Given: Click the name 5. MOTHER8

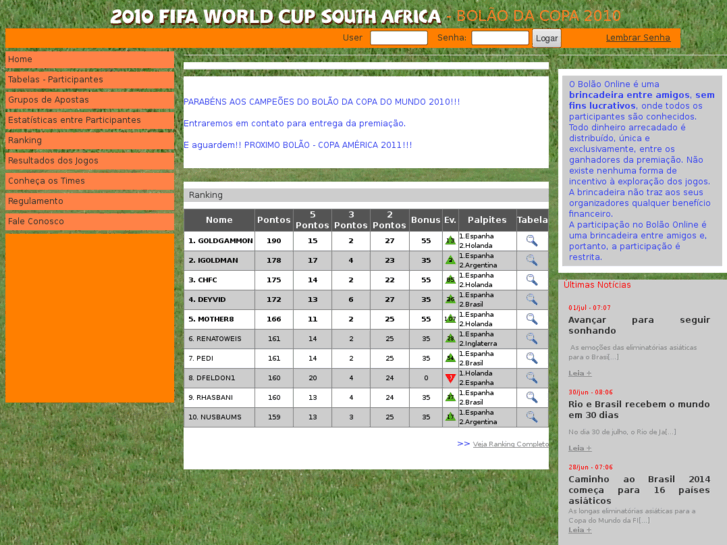Looking at the screenshot, I should tap(211, 319).
